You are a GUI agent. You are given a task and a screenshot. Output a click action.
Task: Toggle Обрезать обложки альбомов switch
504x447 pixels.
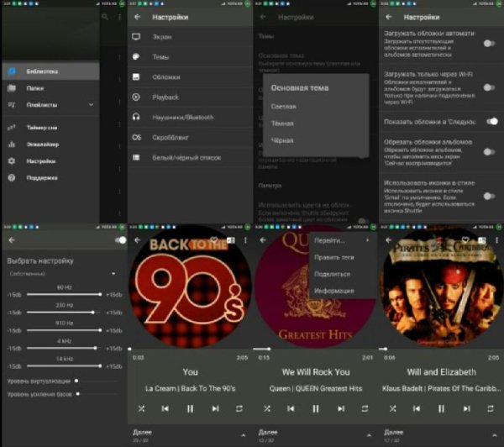point(490,152)
